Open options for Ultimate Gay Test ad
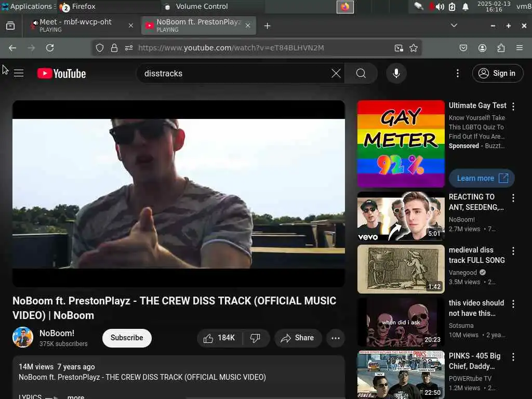The height and width of the screenshot is (399, 532). coord(513,107)
